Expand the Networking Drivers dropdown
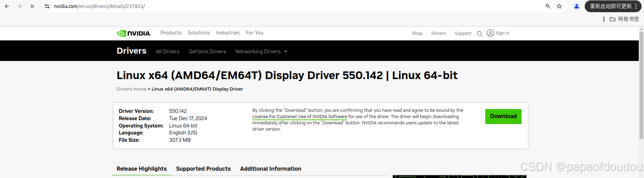The width and height of the screenshot is (644, 178). 261,52
